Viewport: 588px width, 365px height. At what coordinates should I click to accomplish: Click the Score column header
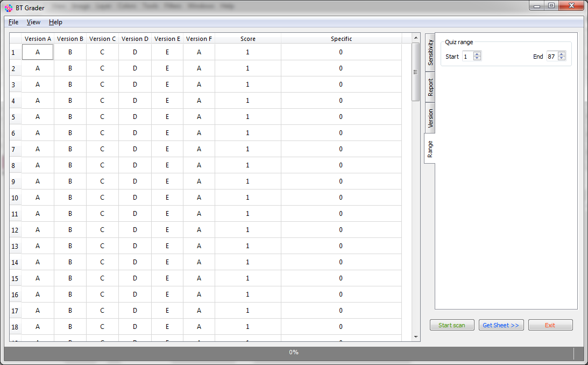click(247, 39)
